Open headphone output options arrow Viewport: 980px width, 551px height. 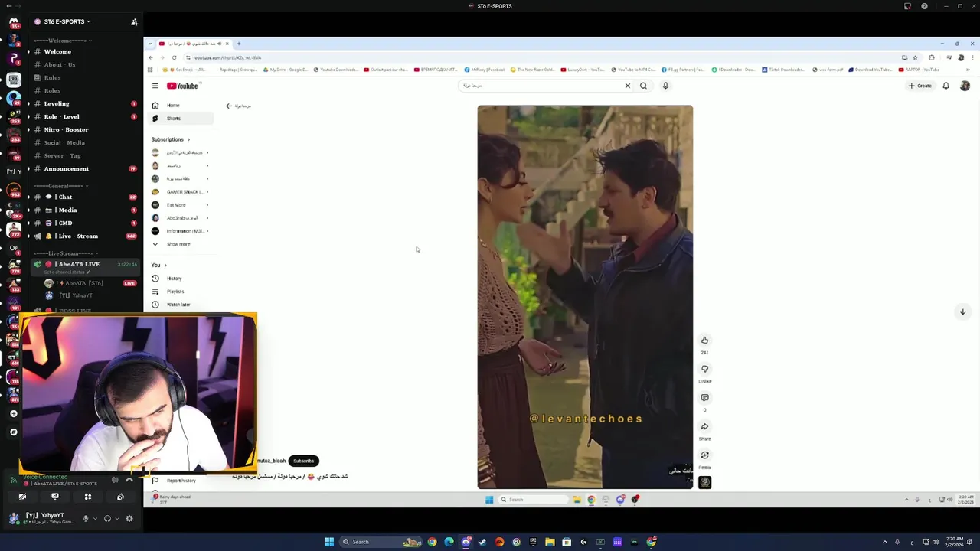pyautogui.click(x=117, y=519)
